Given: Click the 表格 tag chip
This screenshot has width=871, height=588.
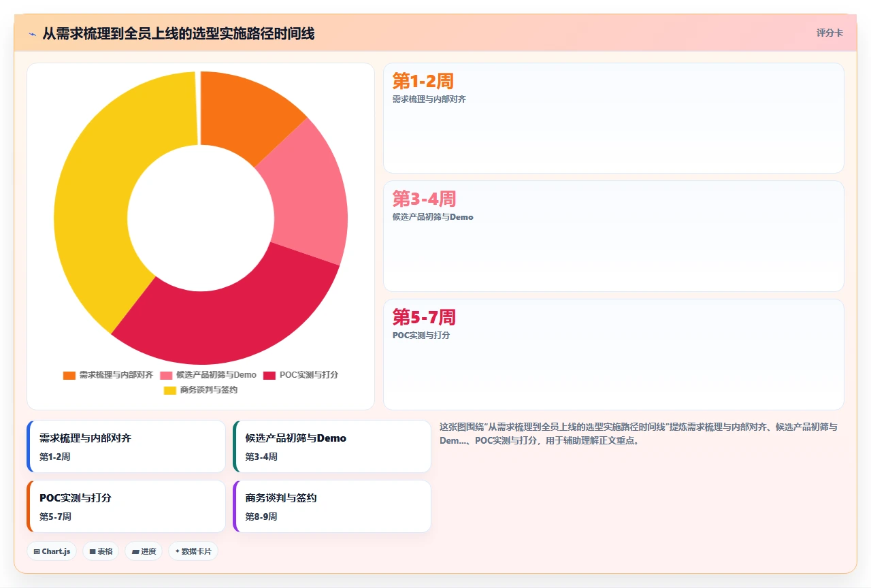Looking at the screenshot, I should (x=101, y=551).
